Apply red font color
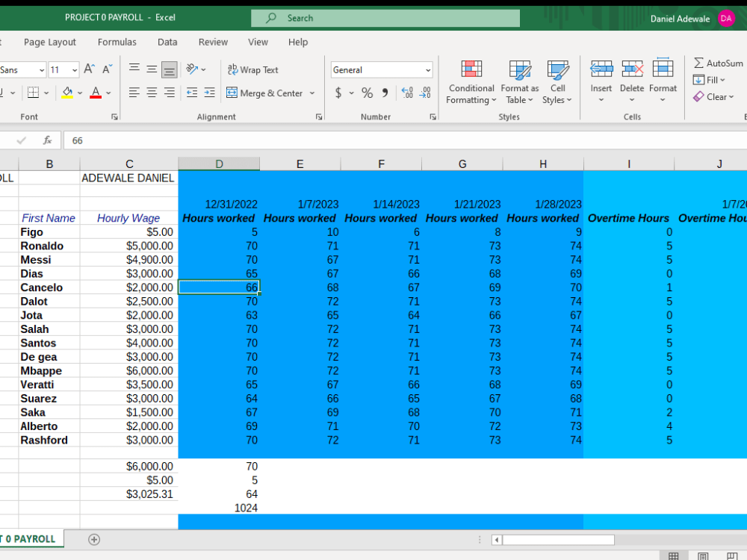 click(96, 93)
